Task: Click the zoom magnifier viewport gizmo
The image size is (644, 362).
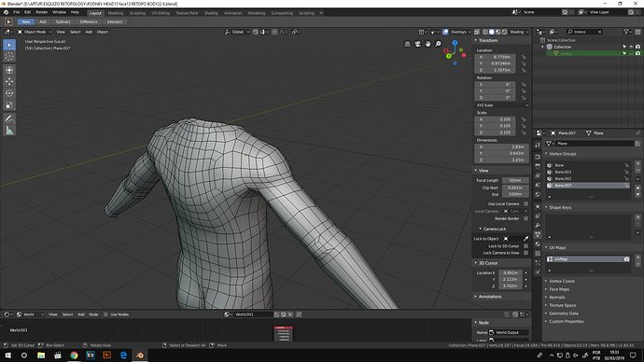Action: click(438, 44)
